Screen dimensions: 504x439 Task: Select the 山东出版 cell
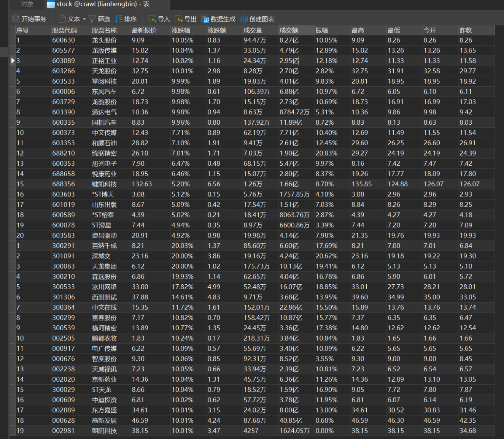[x=111, y=204]
